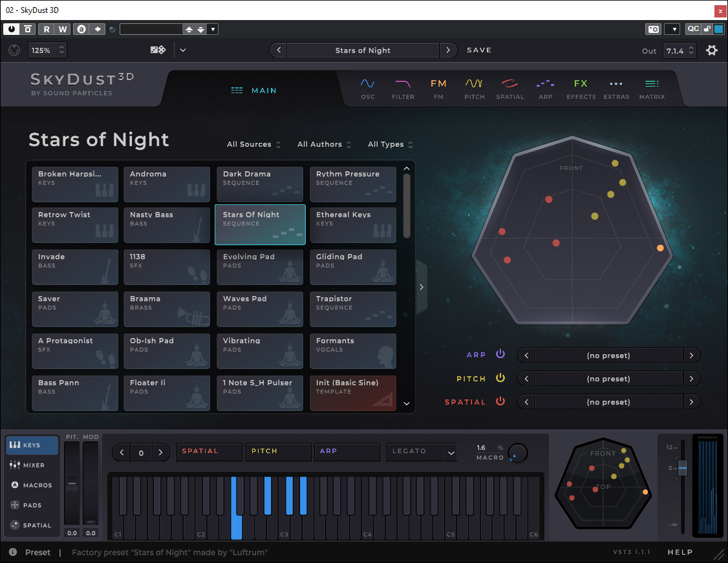The width and height of the screenshot is (728, 563).
Task: Click the master output volume fader
Action: click(682, 468)
